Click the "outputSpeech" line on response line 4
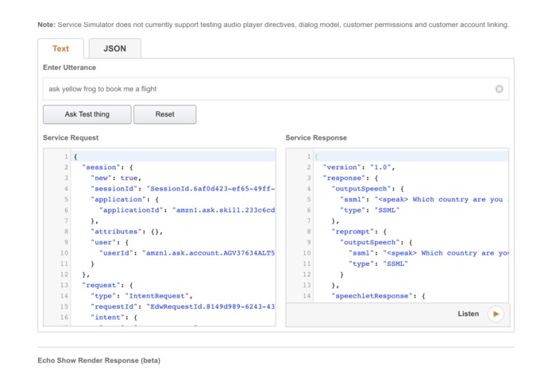The width and height of the screenshot is (552, 392). (x=368, y=189)
